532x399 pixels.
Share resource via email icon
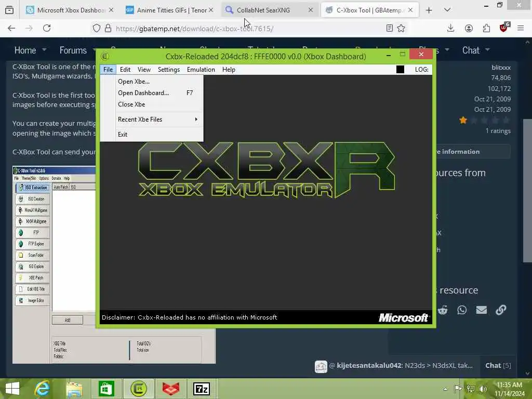(482, 310)
